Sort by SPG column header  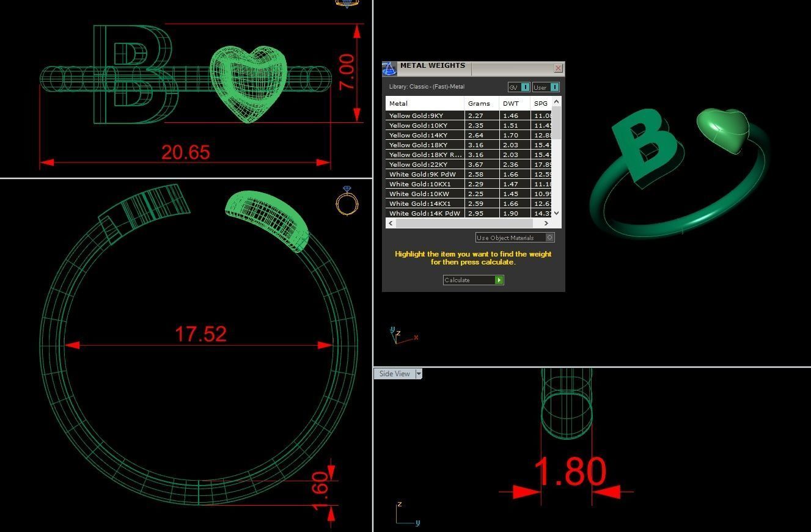[x=541, y=103]
